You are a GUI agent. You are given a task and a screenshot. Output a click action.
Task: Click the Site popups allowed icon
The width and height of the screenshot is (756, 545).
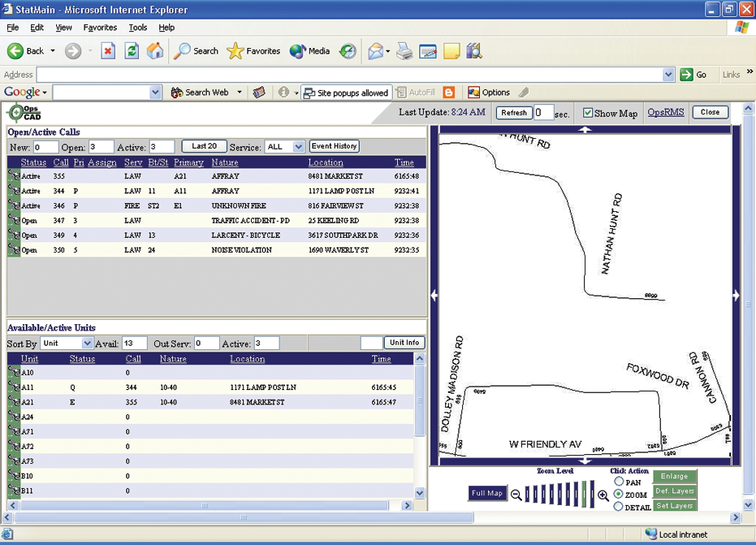(x=346, y=93)
